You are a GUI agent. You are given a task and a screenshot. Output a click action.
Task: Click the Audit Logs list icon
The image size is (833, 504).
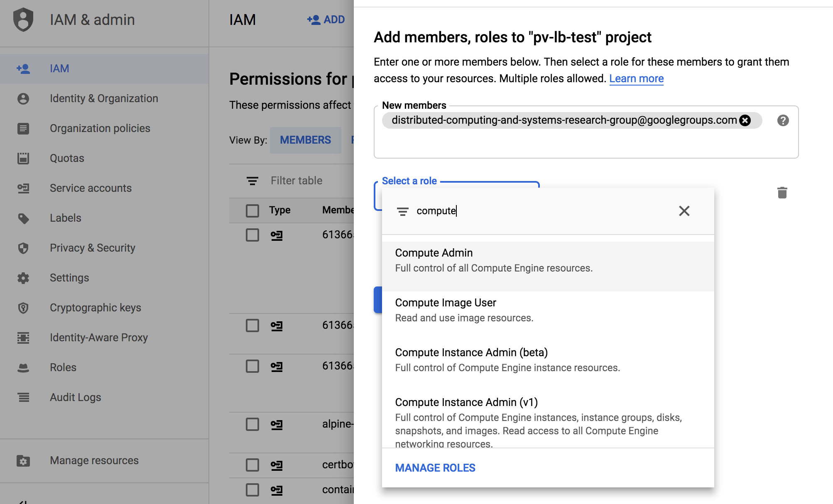click(23, 397)
